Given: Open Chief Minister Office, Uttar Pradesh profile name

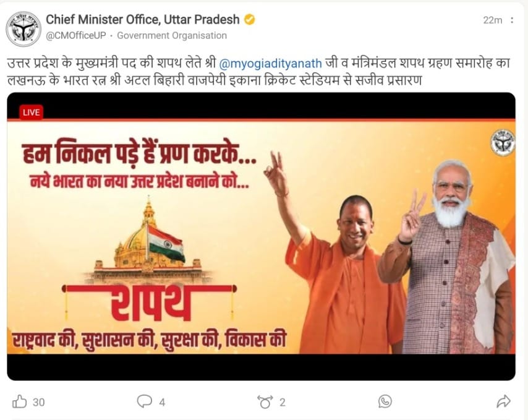Looking at the screenshot, I should click(x=142, y=20).
